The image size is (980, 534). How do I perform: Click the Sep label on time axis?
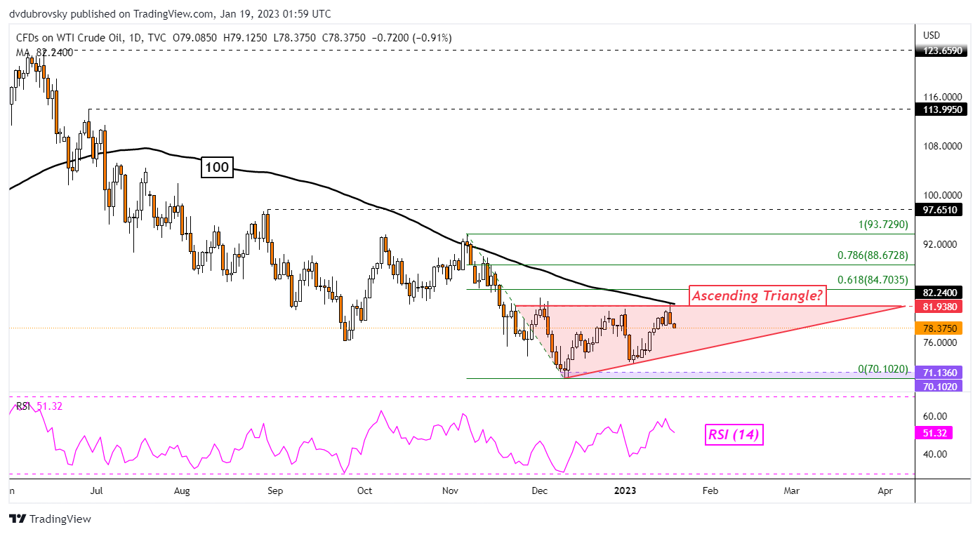click(x=275, y=492)
